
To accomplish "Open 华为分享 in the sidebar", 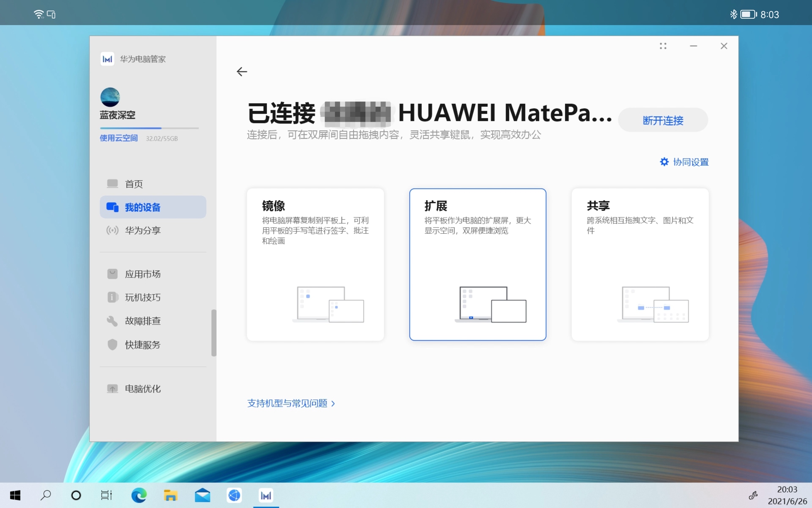I will (x=153, y=231).
